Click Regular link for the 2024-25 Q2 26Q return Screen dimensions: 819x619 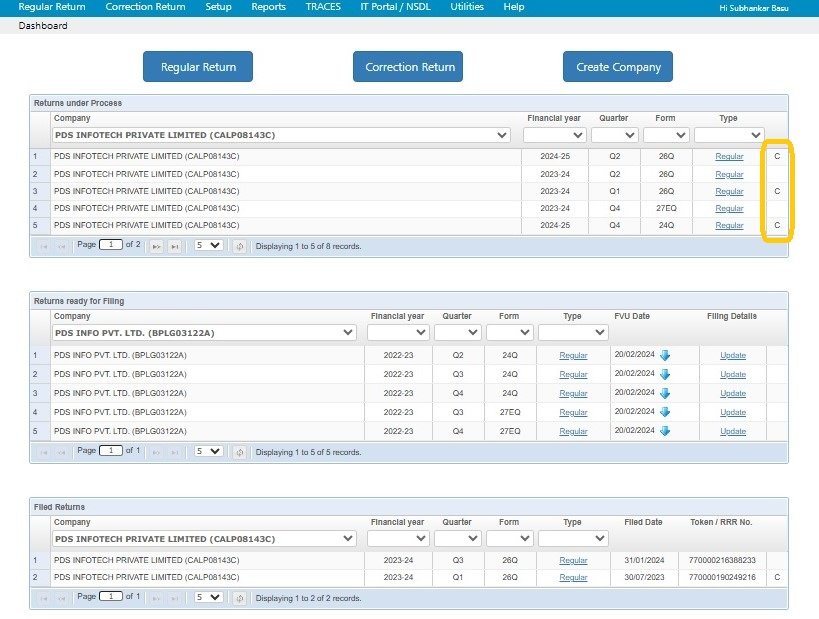(729, 156)
